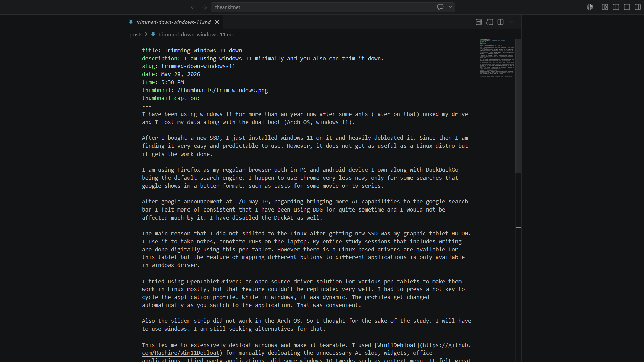Open the chat sparkle icon
Viewport: 644px width, 362px height.
440,7
